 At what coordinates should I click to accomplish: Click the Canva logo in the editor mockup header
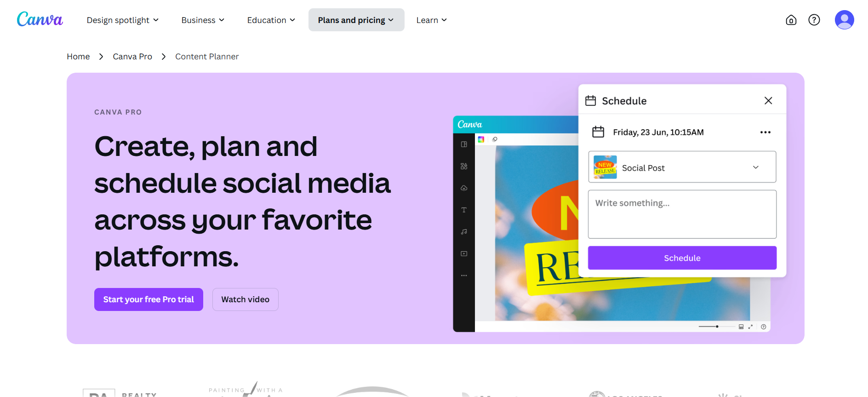tap(470, 125)
